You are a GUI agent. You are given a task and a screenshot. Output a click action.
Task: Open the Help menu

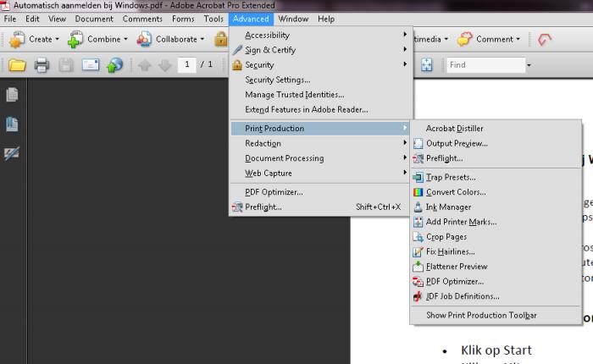pos(326,19)
